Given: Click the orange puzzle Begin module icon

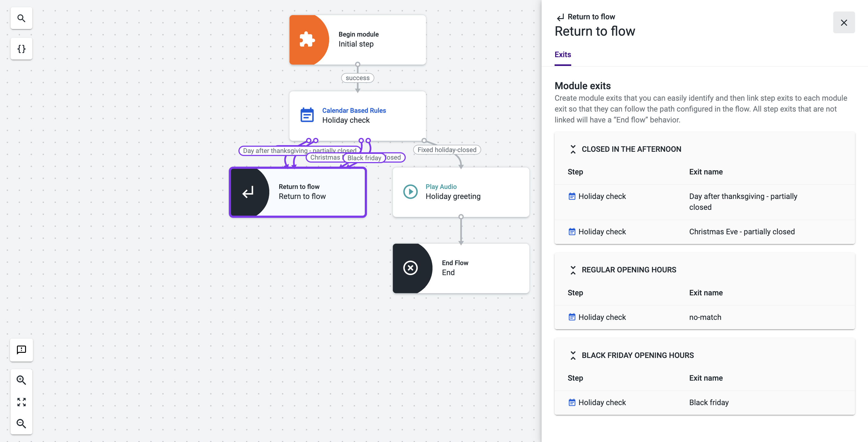Looking at the screenshot, I should 307,39.
